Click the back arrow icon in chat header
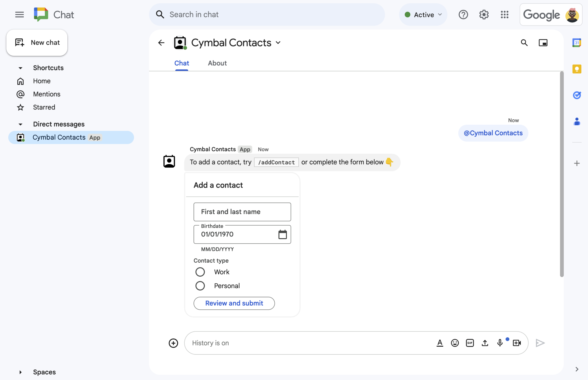The width and height of the screenshot is (588, 380). 161,42
